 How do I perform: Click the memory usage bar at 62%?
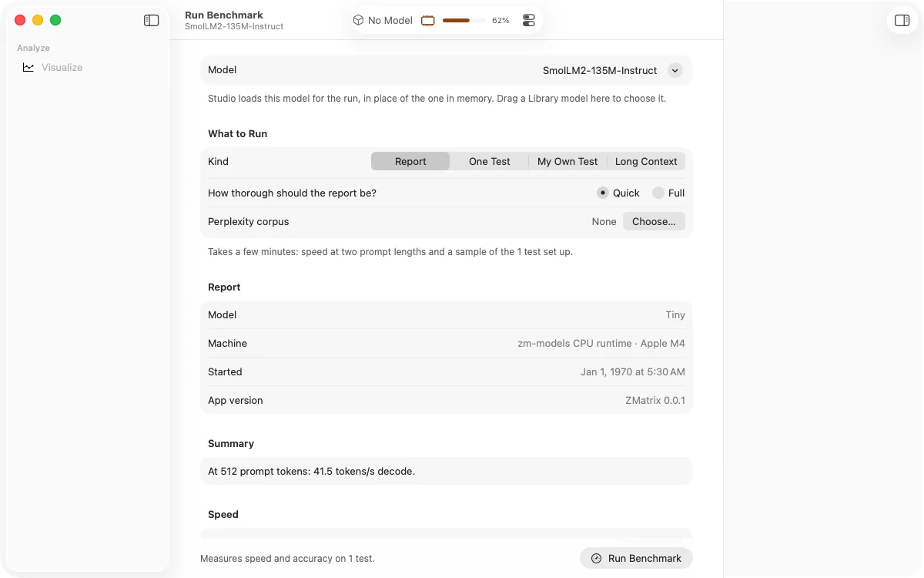(x=464, y=21)
